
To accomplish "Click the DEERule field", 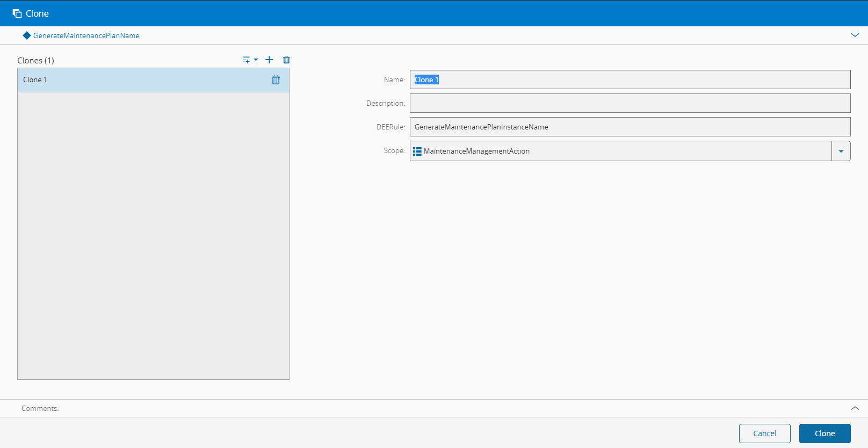I will click(x=630, y=127).
